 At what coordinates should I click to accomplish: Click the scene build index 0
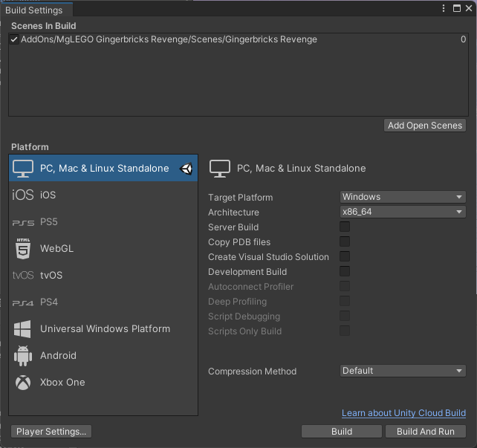click(x=463, y=39)
